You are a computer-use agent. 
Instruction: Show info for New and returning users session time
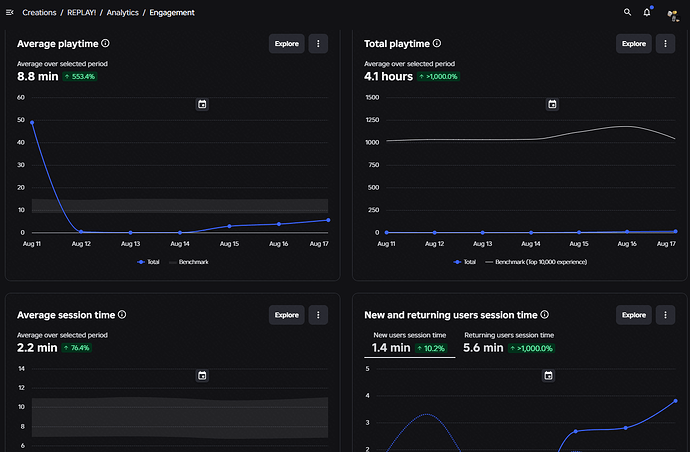point(544,315)
